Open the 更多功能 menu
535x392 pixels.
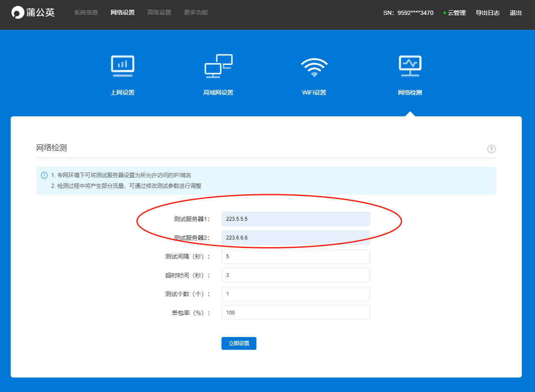coord(196,13)
